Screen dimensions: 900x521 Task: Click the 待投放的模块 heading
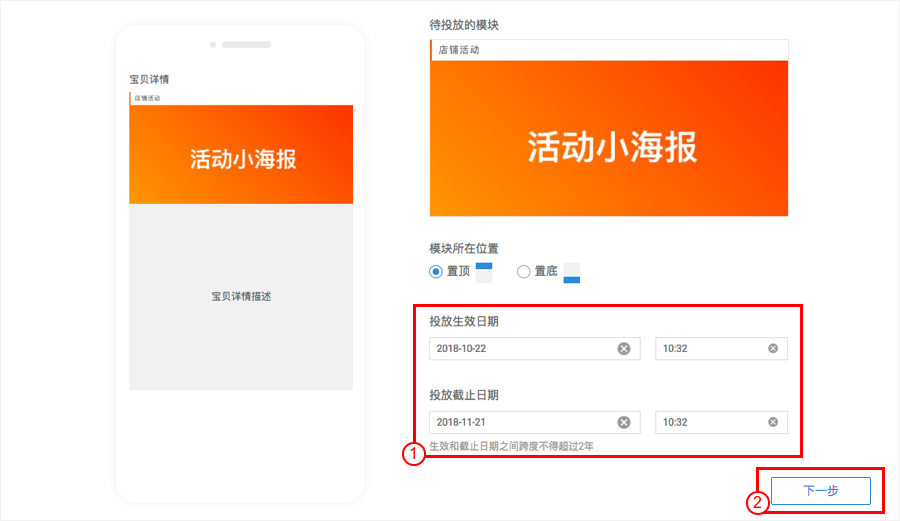464,25
